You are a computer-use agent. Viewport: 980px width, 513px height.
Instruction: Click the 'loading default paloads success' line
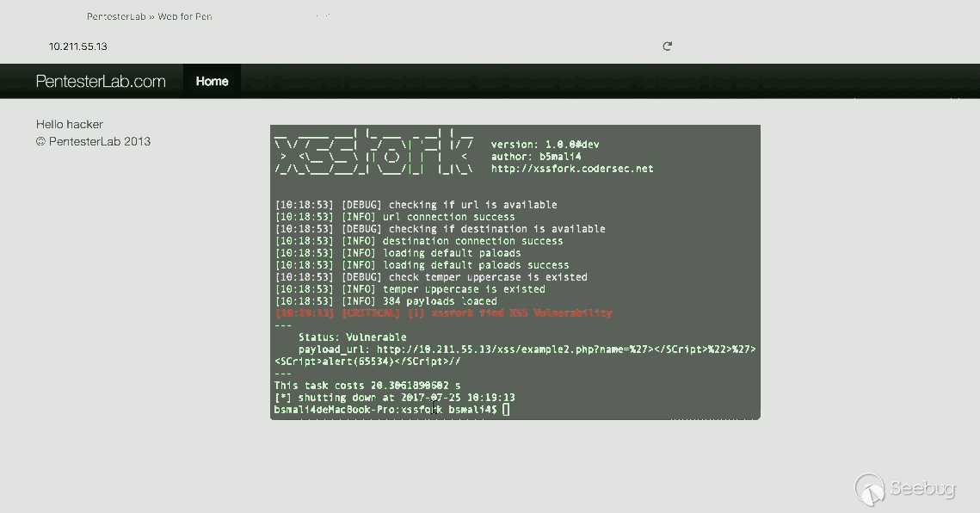pyautogui.click(x=422, y=264)
